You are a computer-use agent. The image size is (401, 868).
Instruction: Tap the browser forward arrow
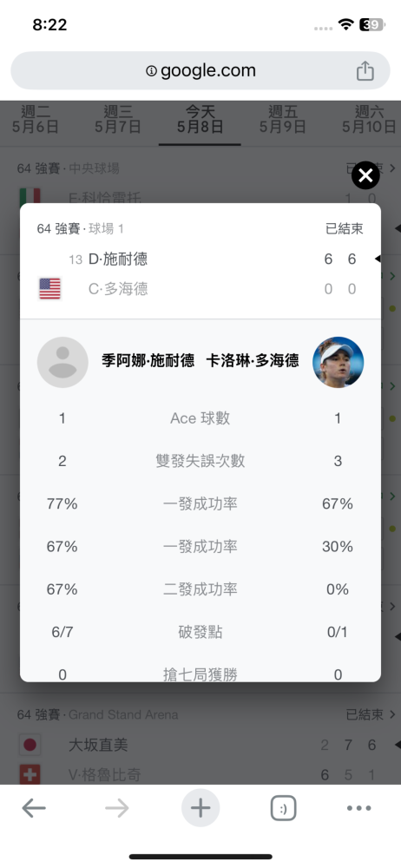117,808
